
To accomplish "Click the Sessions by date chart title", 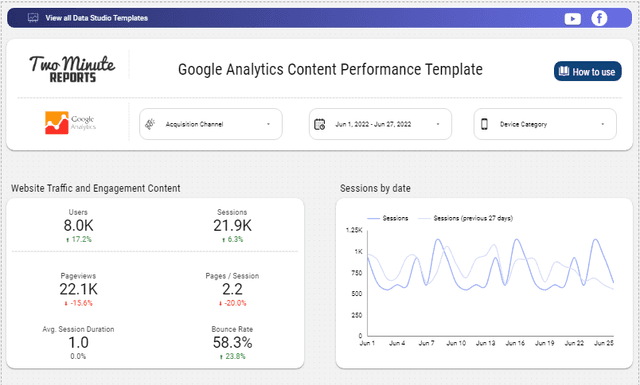I will pyautogui.click(x=375, y=188).
